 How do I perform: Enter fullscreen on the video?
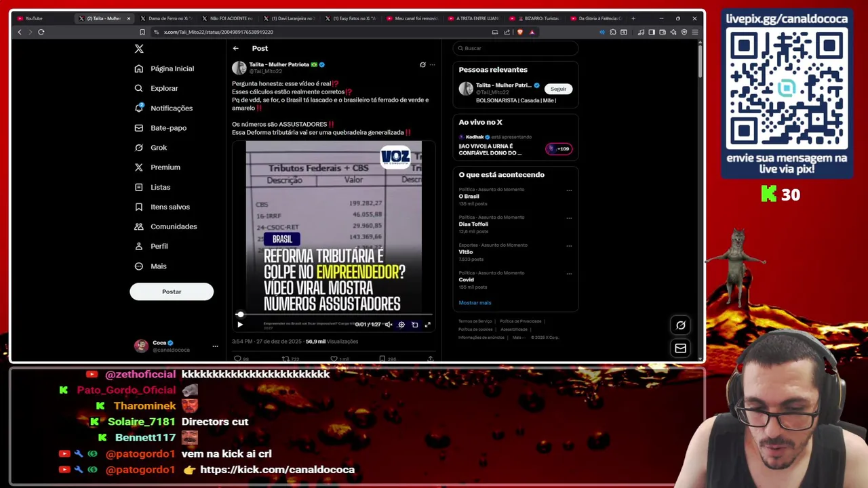tap(427, 325)
